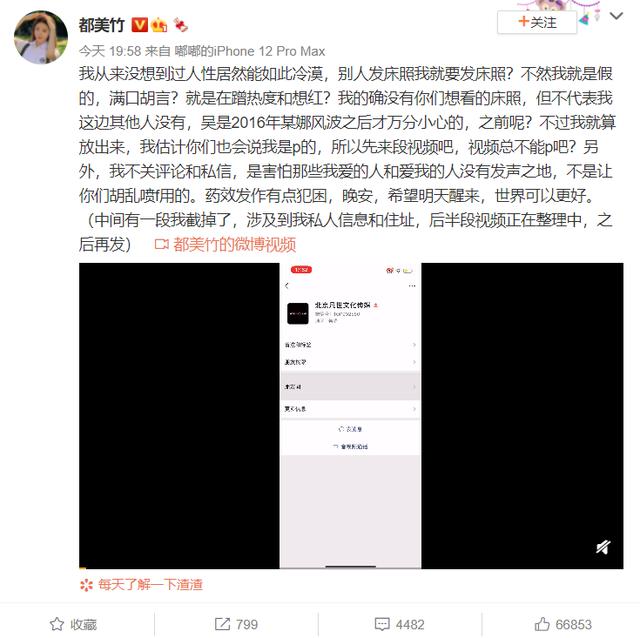Click the 都美竹 username
Viewport: 640px width, 638px height.
click(102, 25)
